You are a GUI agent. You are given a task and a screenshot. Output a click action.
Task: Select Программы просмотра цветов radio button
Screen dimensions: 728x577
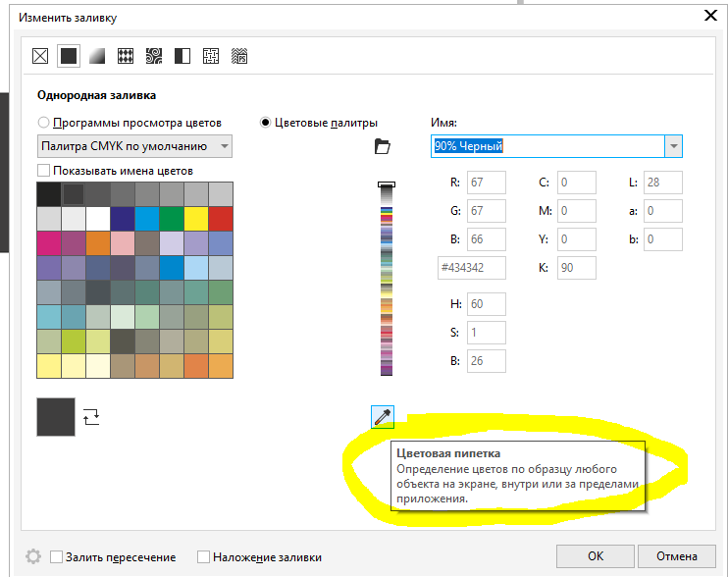(x=43, y=123)
